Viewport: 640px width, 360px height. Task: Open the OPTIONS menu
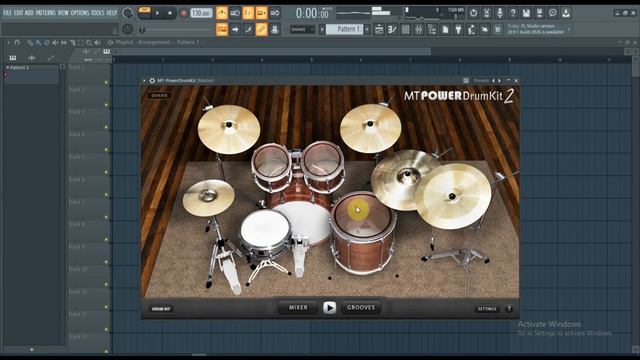click(x=80, y=13)
